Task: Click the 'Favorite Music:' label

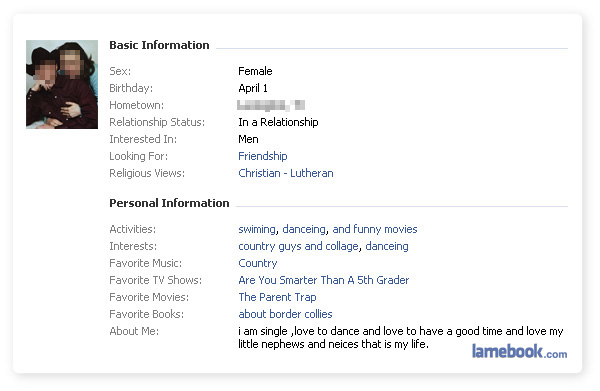Action: click(145, 263)
